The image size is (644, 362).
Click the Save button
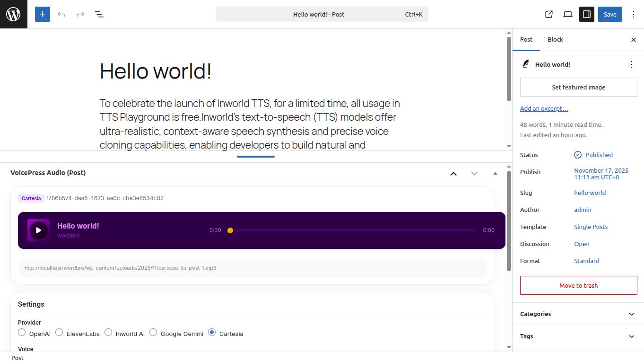[610, 14]
